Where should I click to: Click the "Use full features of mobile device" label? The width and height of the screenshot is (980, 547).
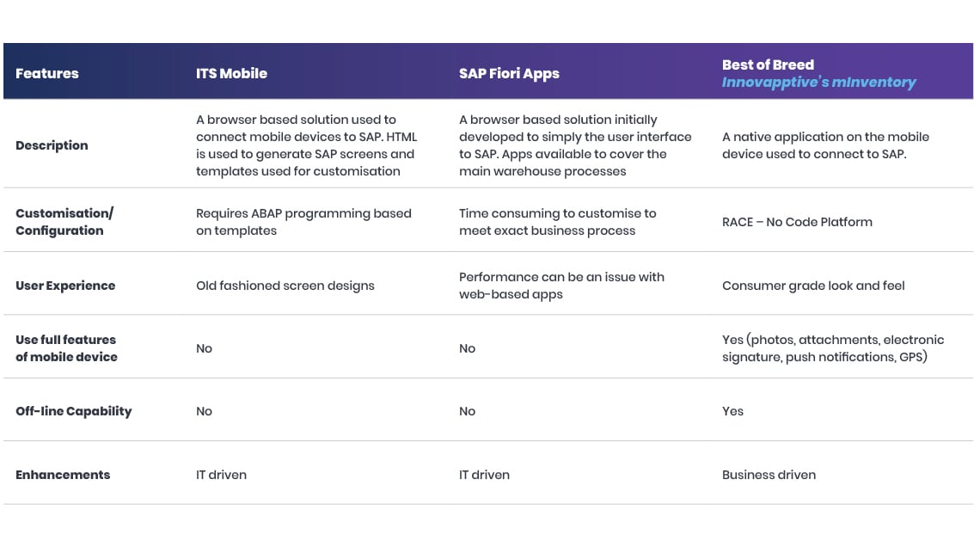click(66, 348)
